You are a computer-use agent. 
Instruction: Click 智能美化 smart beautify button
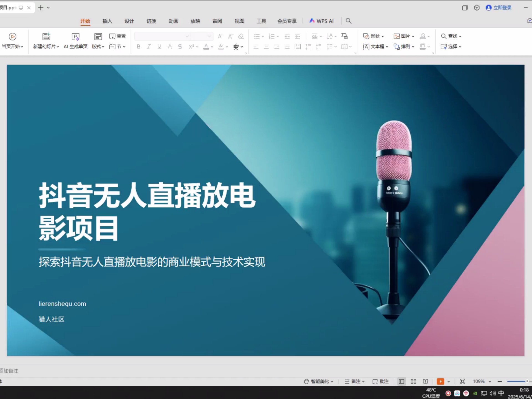click(319, 382)
